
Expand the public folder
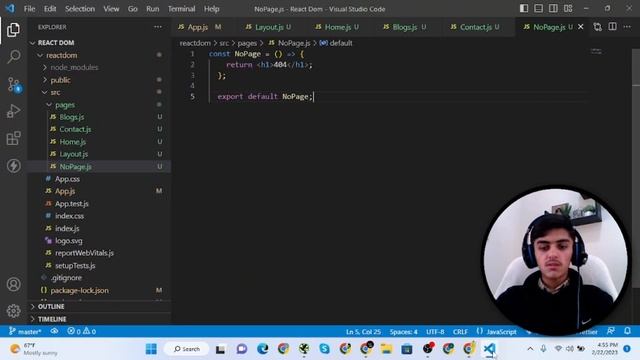click(99, 80)
